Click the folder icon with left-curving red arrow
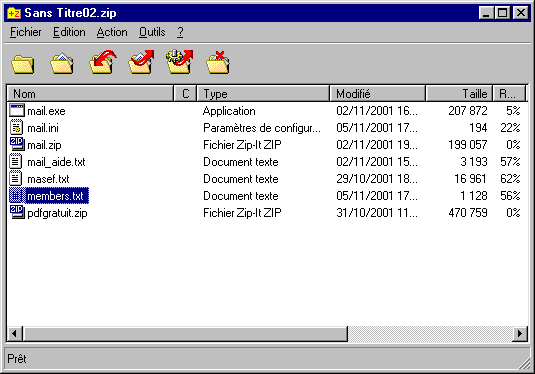 (x=102, y=62)
